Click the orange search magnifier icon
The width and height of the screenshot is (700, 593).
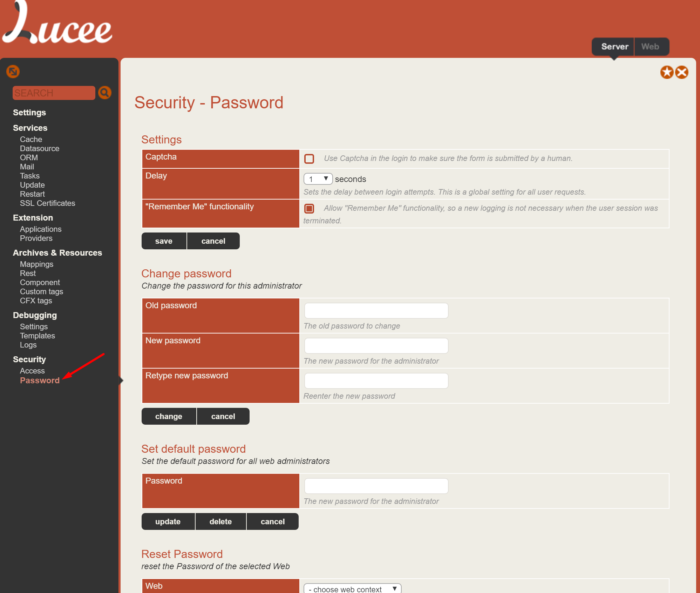click(x=104, y=93)
